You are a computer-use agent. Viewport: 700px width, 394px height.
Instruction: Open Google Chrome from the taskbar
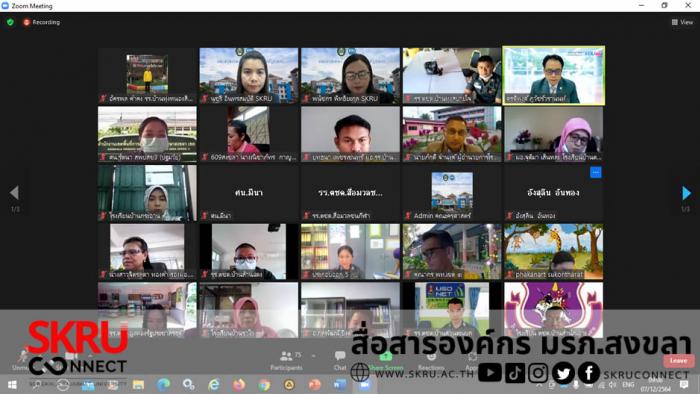coord(264,385)
